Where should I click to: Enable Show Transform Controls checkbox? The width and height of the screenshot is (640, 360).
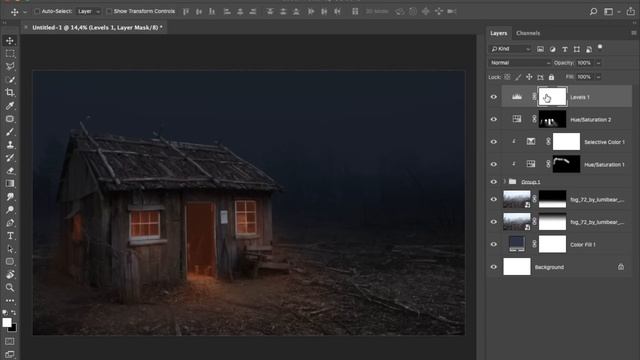coord(109,11)
